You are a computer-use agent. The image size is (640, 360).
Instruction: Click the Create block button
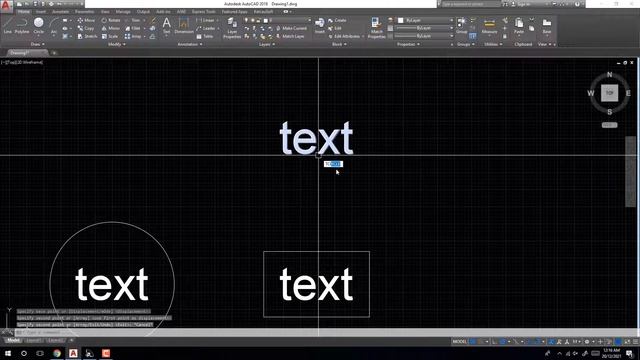337,20
